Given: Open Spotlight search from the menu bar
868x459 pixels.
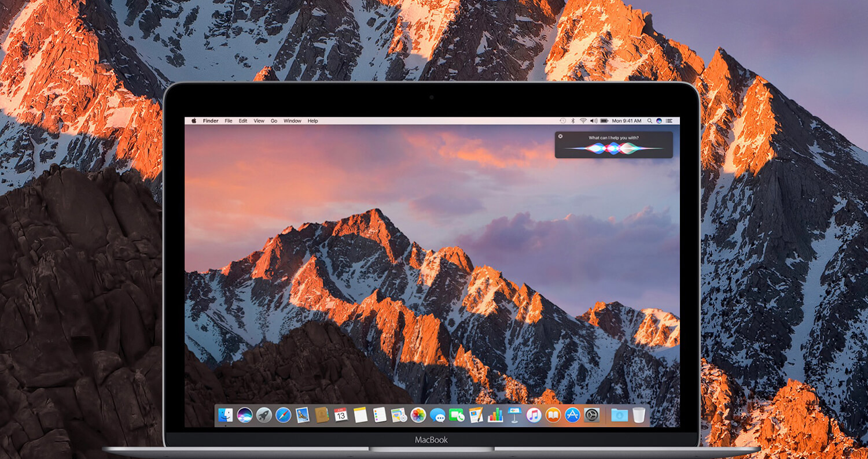Looking at the screenshot, I should 649,120.
